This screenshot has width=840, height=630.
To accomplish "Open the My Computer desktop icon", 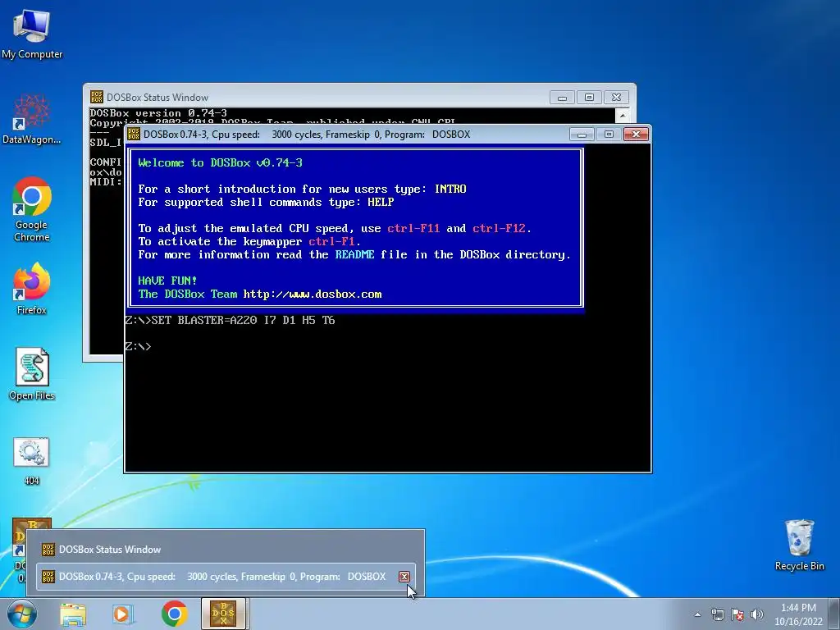I will click(x=32, y=34).
